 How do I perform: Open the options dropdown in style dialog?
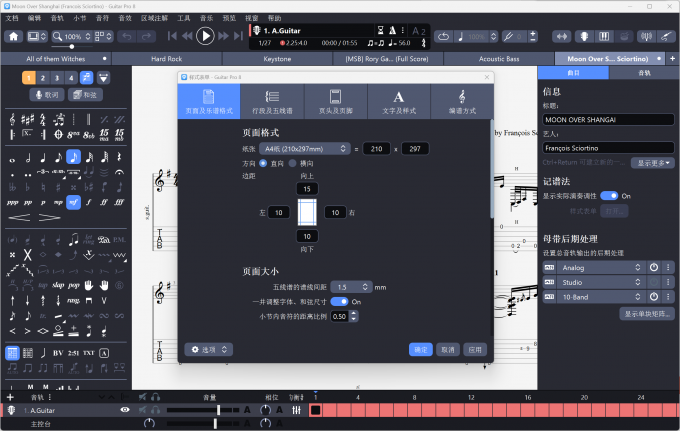click(x=209, y=349)
